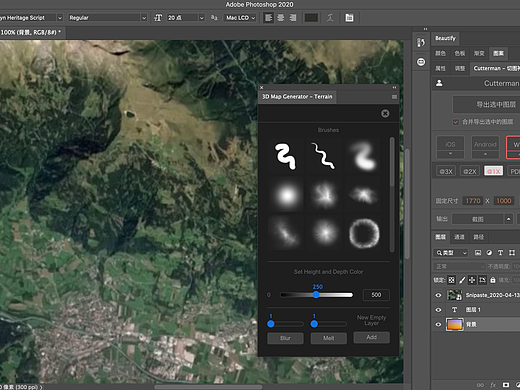This screenshot has width=520, height=390.
Task: Click the 导出选中图层 export button
Action: [486, 105]
